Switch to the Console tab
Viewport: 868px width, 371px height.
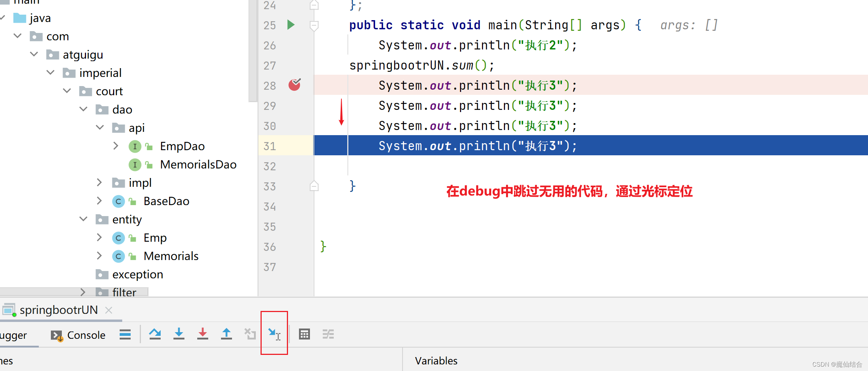(x=78, y=335)
